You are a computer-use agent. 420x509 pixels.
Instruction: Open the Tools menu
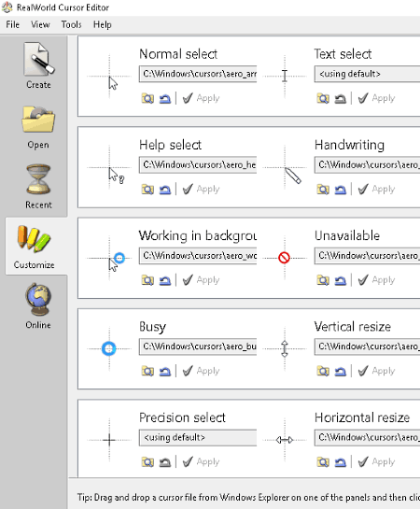click(x=71, y=24)
